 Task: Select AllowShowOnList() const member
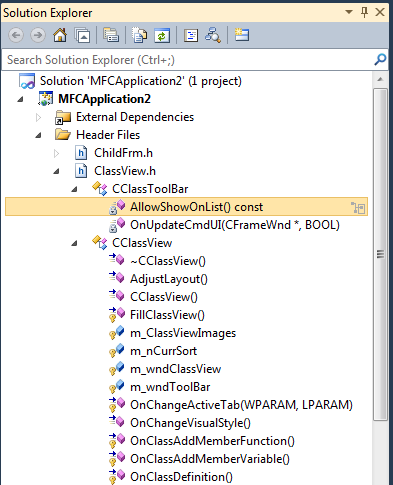[196, 207]
